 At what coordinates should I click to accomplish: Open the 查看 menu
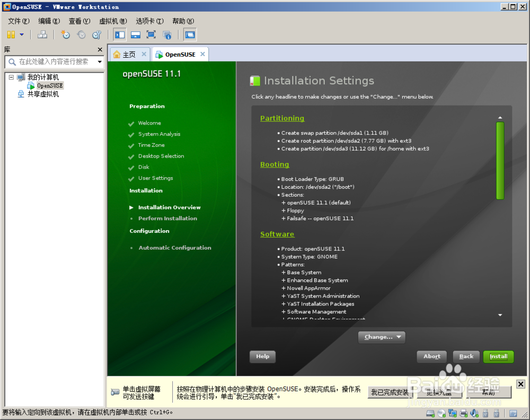(x=79, y=21)
